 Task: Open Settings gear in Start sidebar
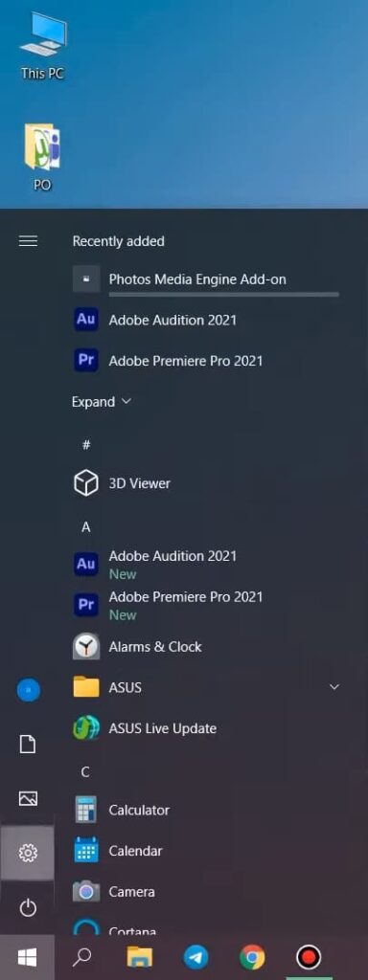(x=28, y=852)
